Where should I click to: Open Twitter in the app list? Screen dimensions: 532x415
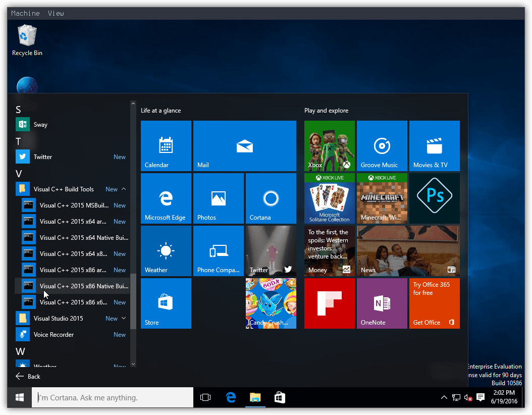pyautogui.click(x=72, y=157)
